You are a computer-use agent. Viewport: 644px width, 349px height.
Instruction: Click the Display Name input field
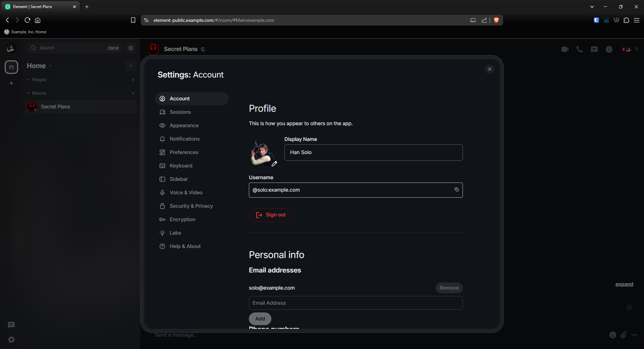click(x=373, y=152)
